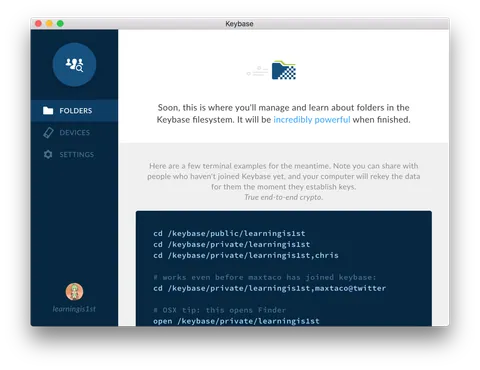Image resolution: width=480 pixels, height=370 pixels.
Task: Click 'cd /keybase/private/learningis1st' second line
Action: (232, 244)
